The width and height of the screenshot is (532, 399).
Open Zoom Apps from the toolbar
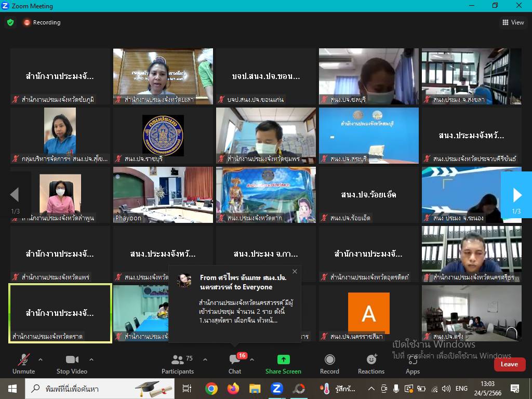tap(413, 364)
